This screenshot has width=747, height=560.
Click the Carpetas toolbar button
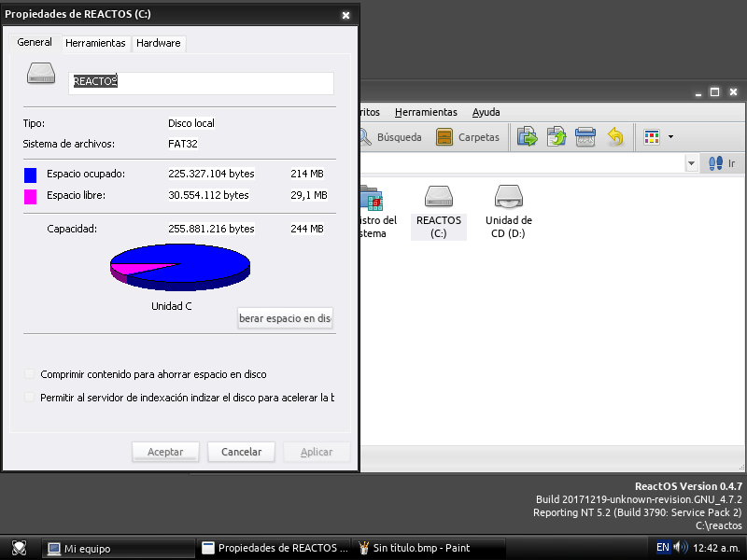468,137
